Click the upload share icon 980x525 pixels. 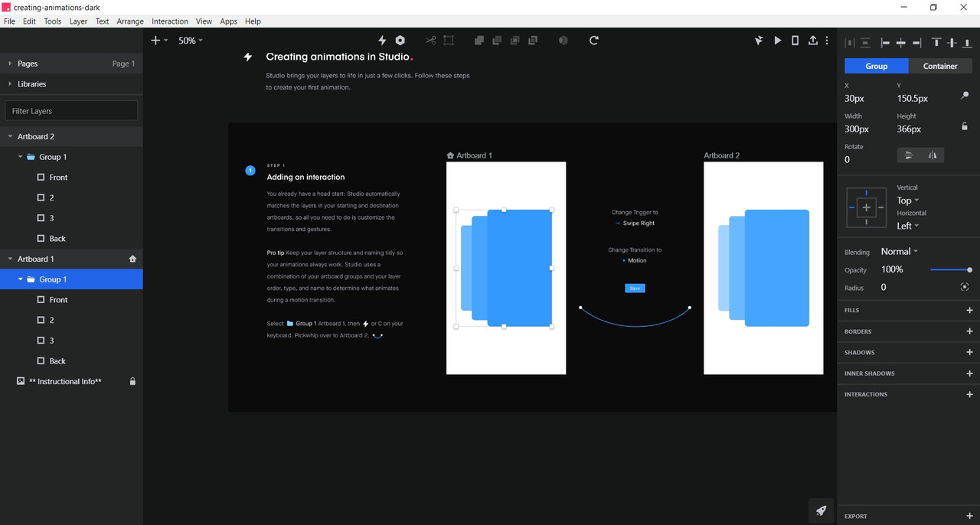[813, 41]
